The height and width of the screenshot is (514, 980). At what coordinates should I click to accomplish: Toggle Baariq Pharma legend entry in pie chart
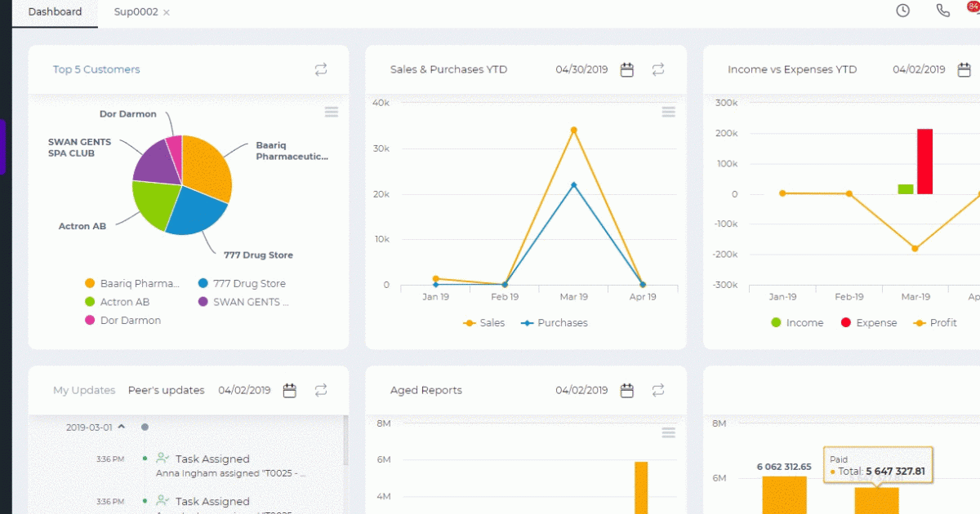pos(131,284)
